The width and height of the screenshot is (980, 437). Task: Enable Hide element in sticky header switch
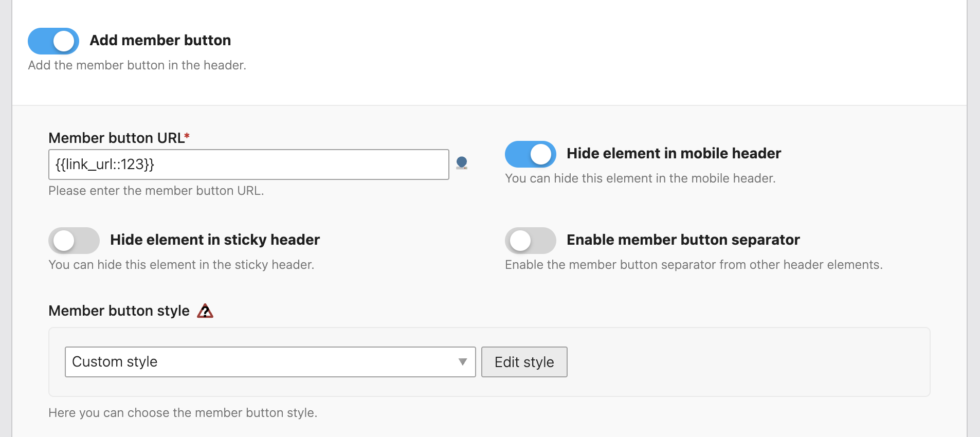point(74,241)
